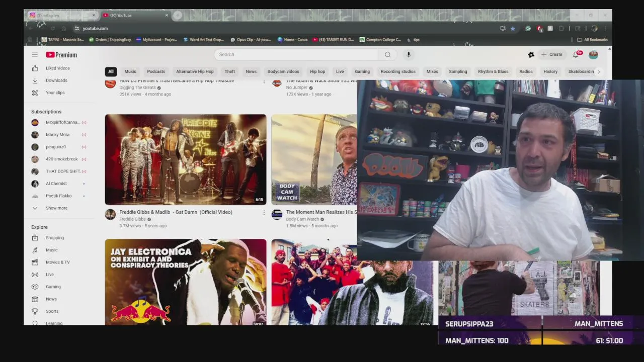The image size is (644, 362).
Task: Open the YouTube guide hamburger menu
Action: pyautogui.click(x=35, y=54)
